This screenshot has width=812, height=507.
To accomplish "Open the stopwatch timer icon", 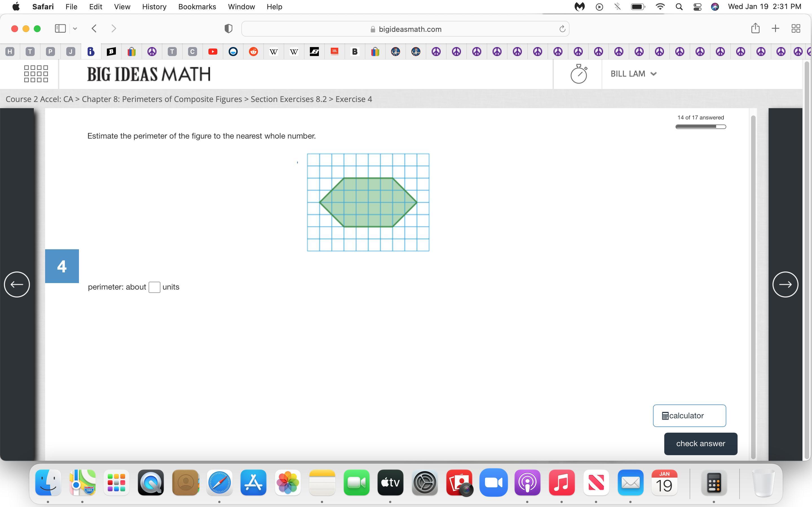I will 579,74.
